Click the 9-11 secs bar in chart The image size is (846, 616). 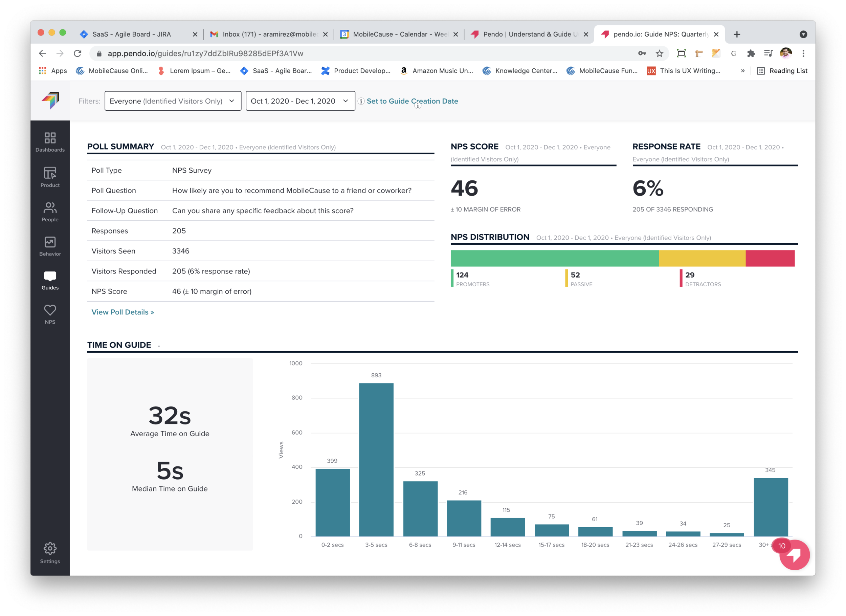click(464, 518)
